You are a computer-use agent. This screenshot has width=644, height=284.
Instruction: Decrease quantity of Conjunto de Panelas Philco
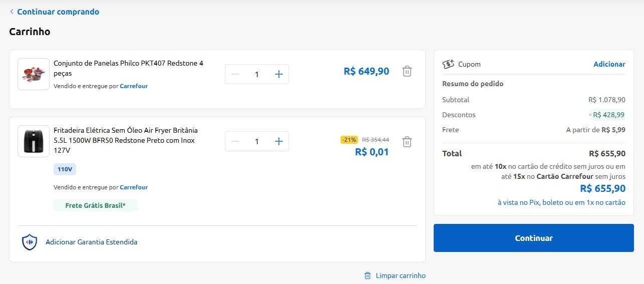point(235,74)
